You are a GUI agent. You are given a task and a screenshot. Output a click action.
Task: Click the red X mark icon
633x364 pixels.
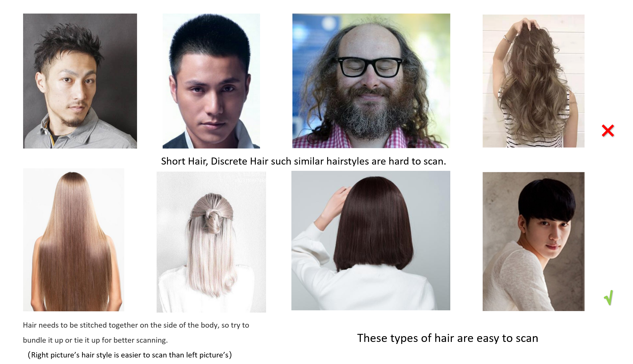point(608,131)
